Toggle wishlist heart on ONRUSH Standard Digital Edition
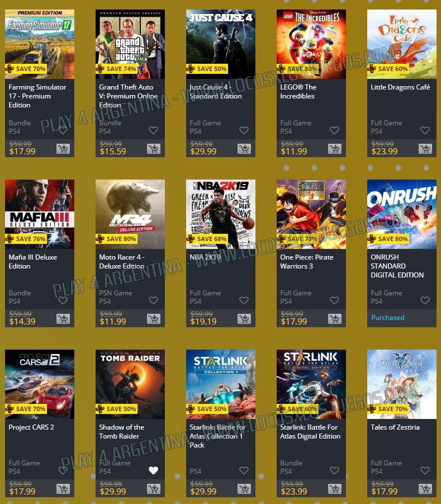 pyautogui.click(x=425, y=300)
